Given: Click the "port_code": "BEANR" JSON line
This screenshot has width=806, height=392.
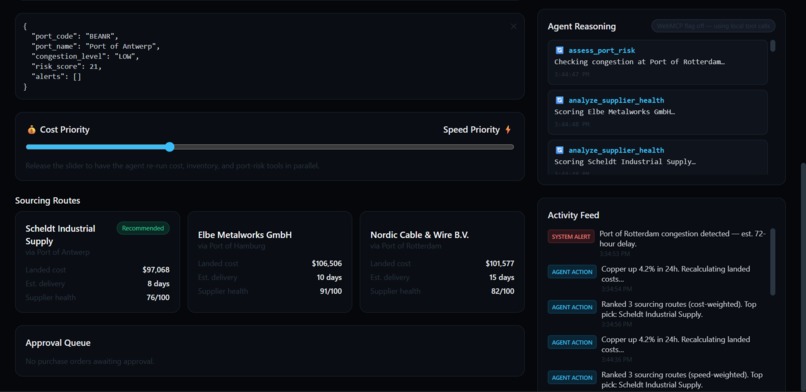Looking at the screenshot, I should click(75, 36).
